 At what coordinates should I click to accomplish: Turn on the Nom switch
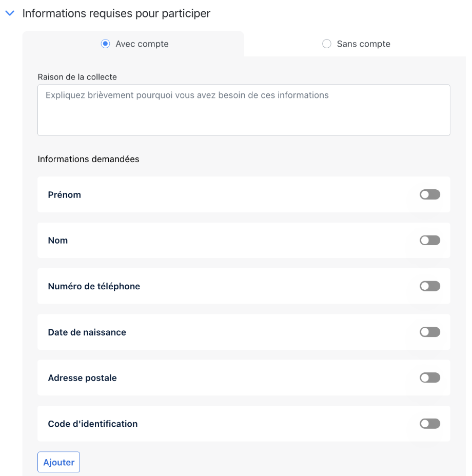point(429,240)
